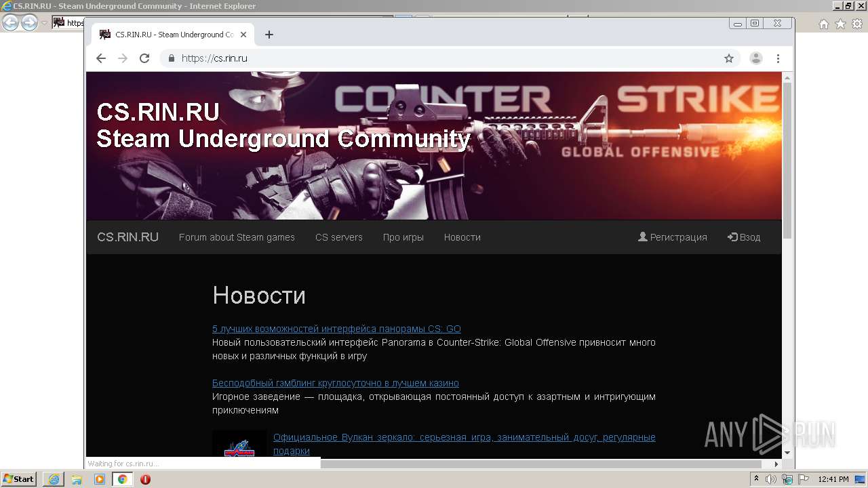Click the Вулкан article thumbnail image
This screenshot has height=488, width=868.
pos(239,443)
